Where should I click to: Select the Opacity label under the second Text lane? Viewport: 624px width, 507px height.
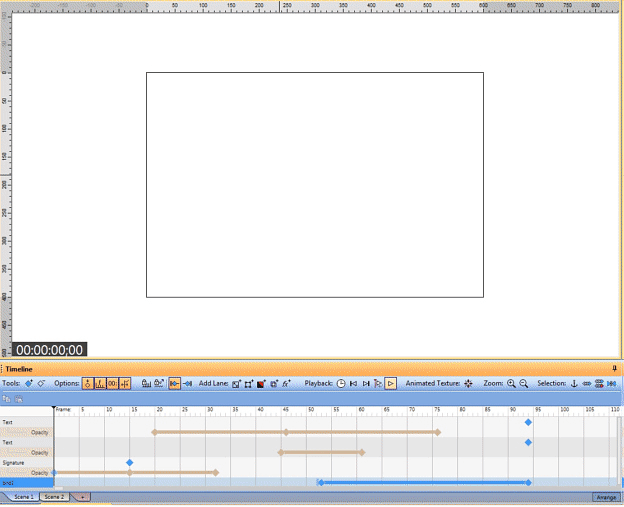(x=39, y=452)
